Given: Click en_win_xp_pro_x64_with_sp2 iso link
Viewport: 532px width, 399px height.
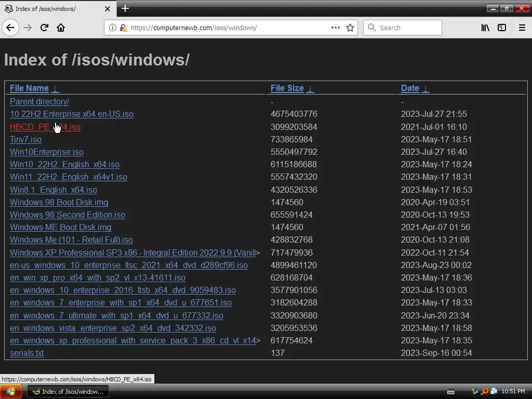Looking at the screenshot, I should (98, 278).
